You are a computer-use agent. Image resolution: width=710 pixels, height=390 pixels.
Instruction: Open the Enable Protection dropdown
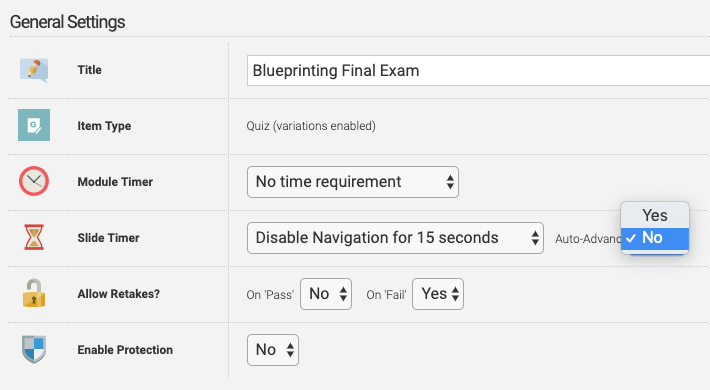click(273, 350)
